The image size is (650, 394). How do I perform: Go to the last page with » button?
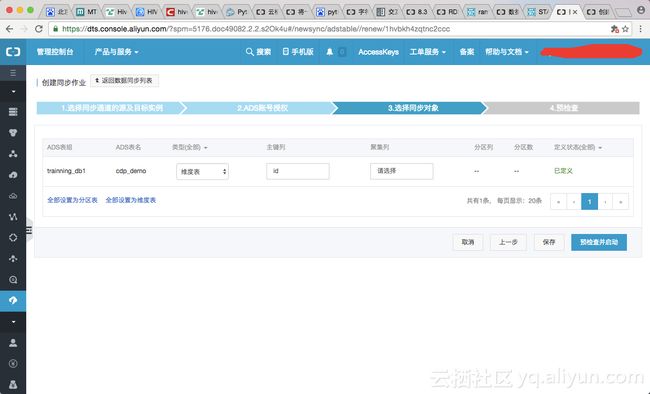[x=621, y=202]
